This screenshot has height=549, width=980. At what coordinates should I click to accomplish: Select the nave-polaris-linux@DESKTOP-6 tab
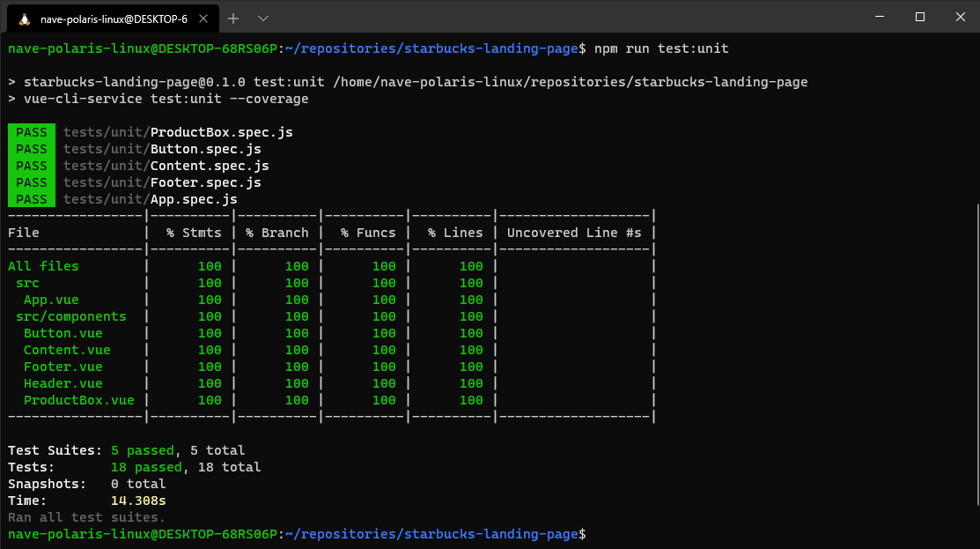coord(113,19)
